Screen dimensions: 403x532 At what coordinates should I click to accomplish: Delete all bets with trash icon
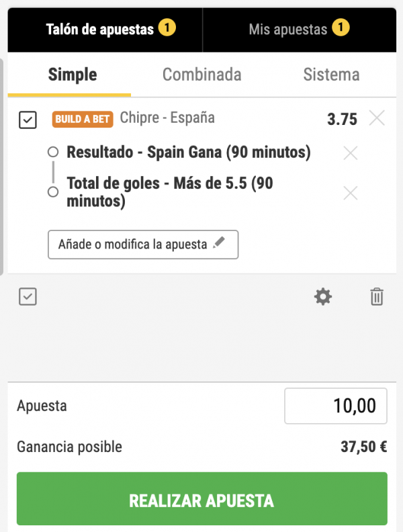click(377, 297)
